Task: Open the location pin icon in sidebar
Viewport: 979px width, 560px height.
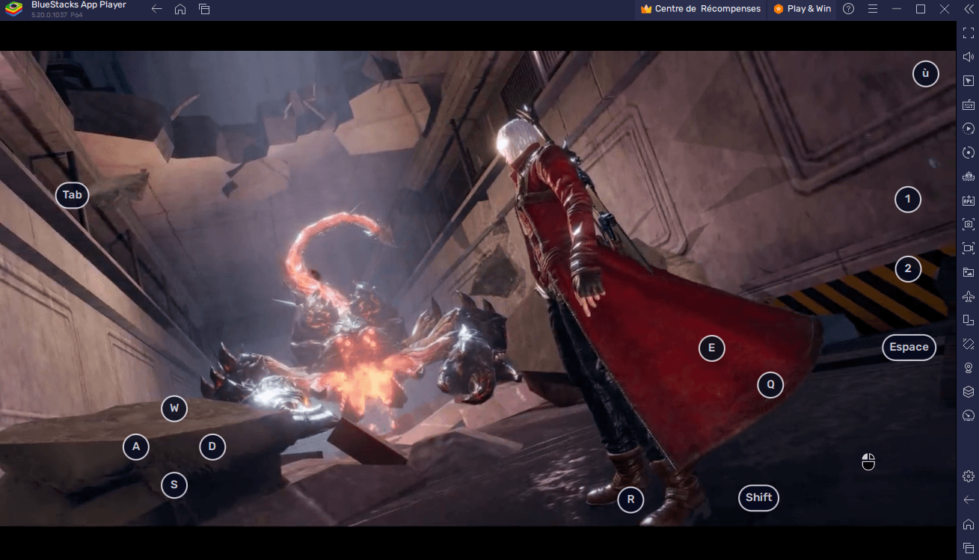Action: click(969, 368)
